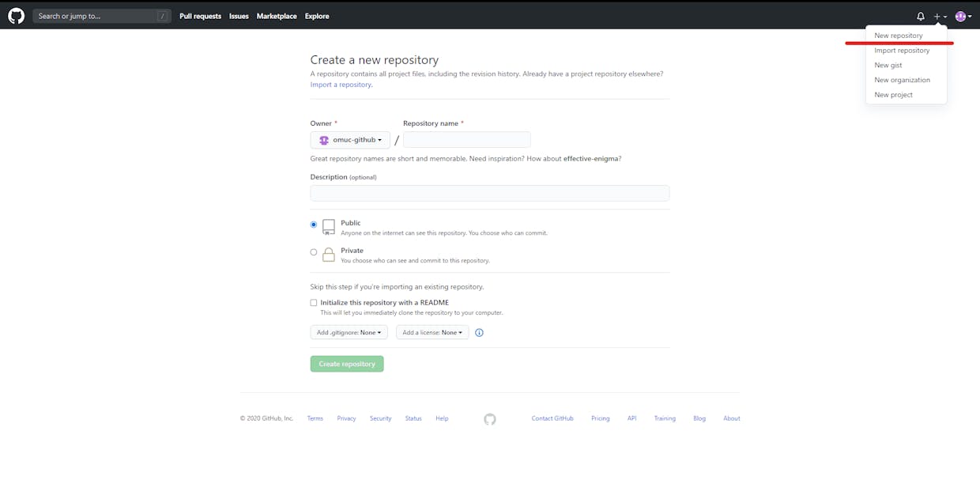Open the notifications bell icon
The height and width of the screenshot is (495, 980).
pos(921,16)
